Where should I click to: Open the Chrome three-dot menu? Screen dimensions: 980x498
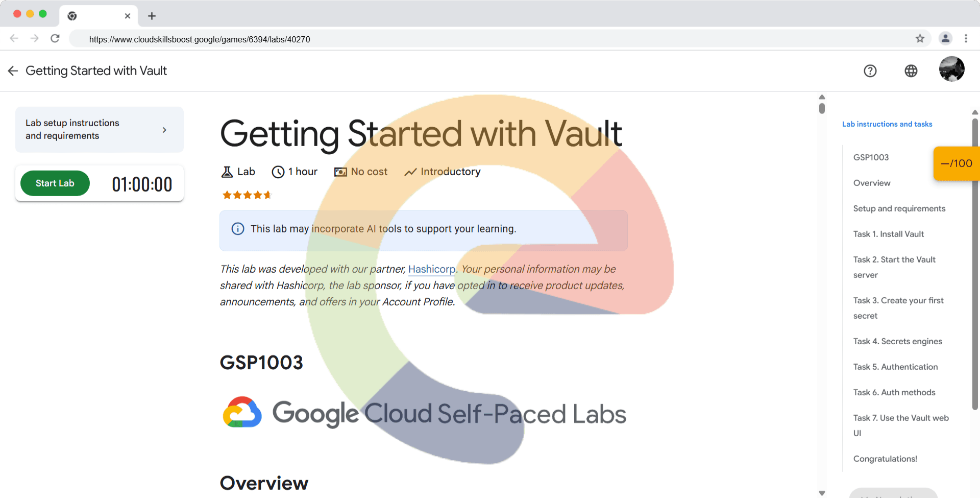[x=966, y=39]
